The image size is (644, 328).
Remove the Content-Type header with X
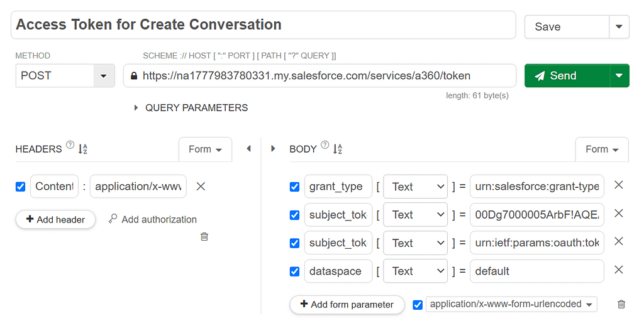coord(201,187)
